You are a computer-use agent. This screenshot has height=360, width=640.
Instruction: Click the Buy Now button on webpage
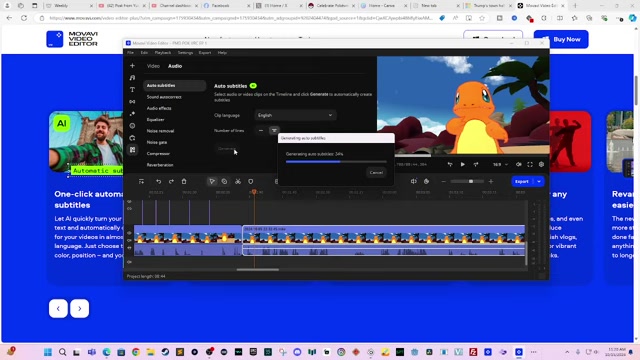(x=561, y=40)
